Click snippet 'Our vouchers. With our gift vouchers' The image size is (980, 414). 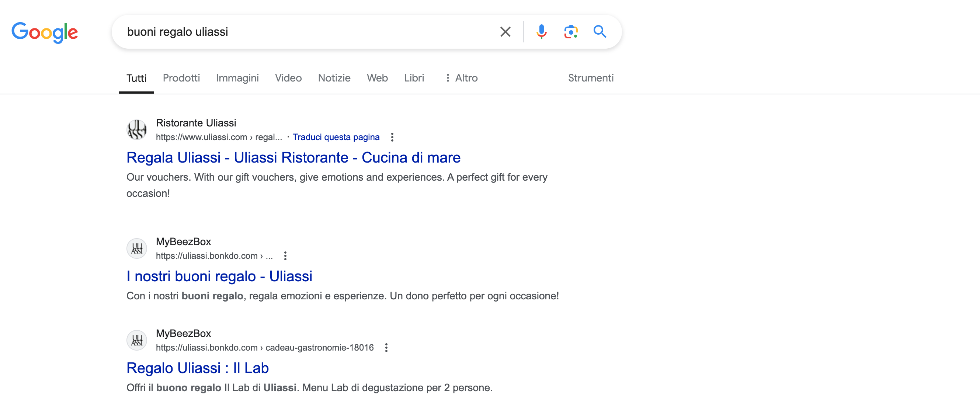pos(337,185)
